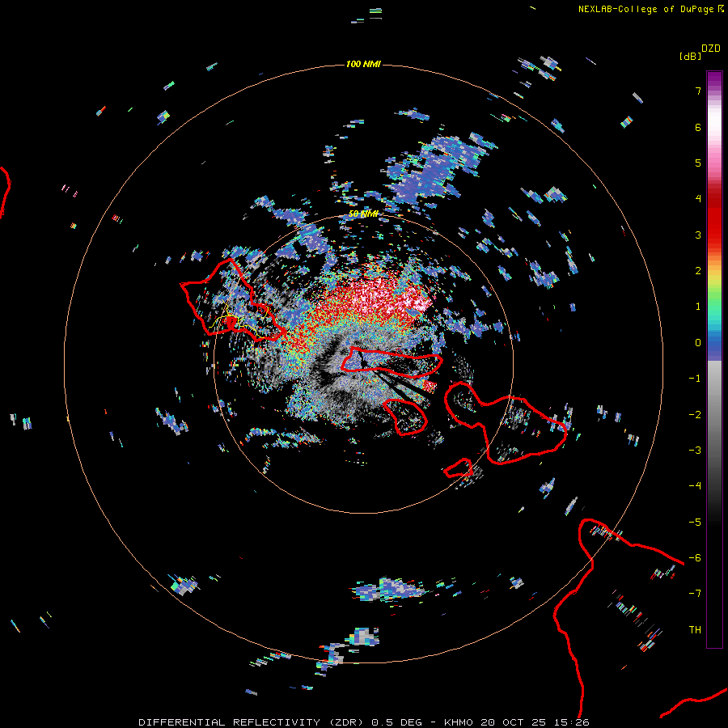The image size is (728, 728).
Task: Click the [dB] units label
Action: click(x=690, y=56)
